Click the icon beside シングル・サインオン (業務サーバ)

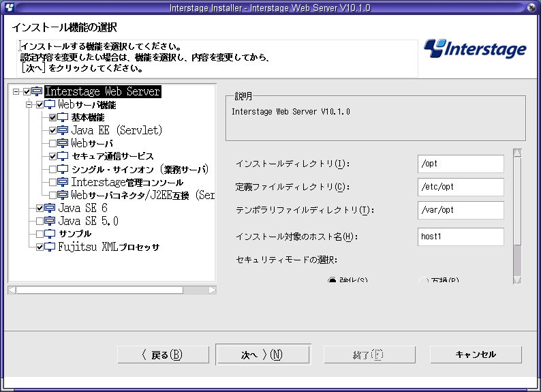click(63, 169)
